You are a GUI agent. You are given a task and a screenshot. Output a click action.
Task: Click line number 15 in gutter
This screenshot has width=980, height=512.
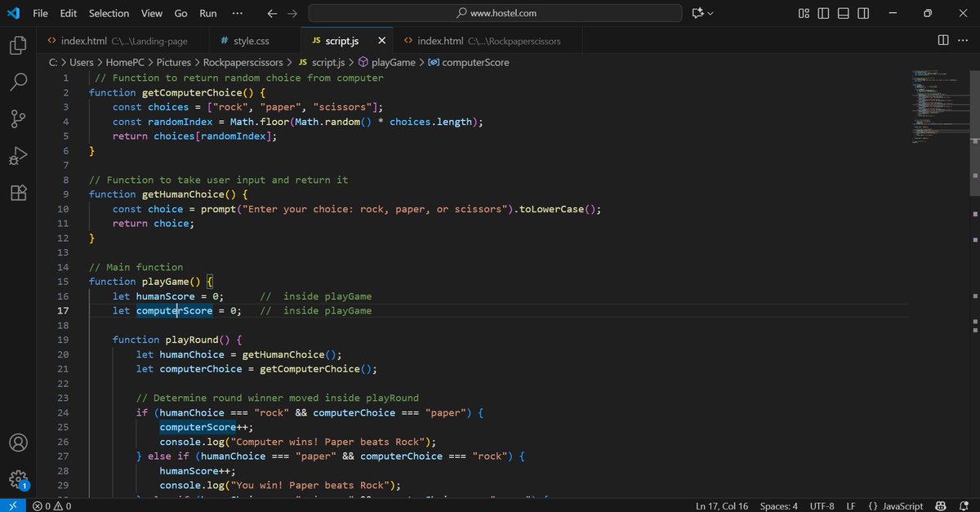tap(63, 282)
